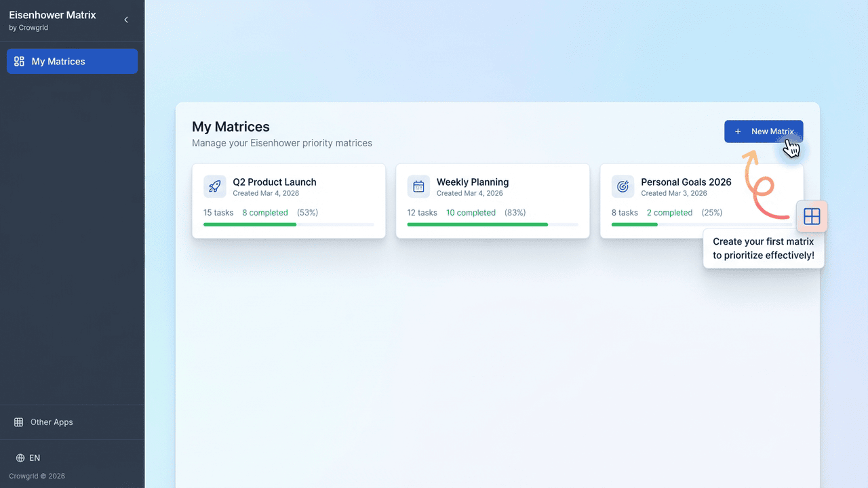Open the Other Apps menu item
Screen dimensions: 868x488
tap(52, 422)
